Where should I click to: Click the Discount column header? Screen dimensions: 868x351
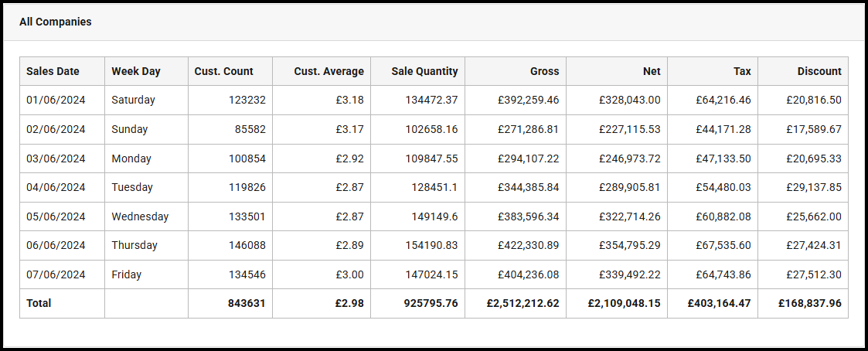[x=819, y=71]
